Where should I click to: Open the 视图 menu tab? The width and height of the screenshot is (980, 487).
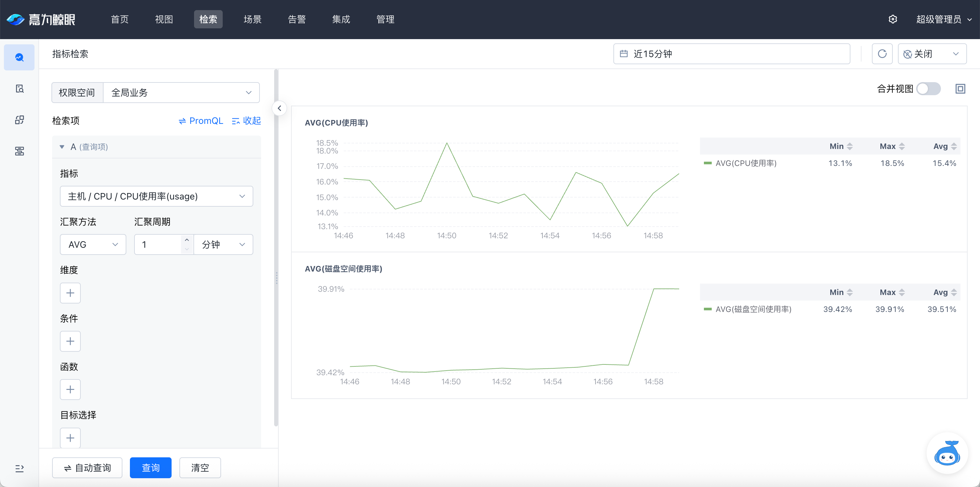tap(164, 20)
